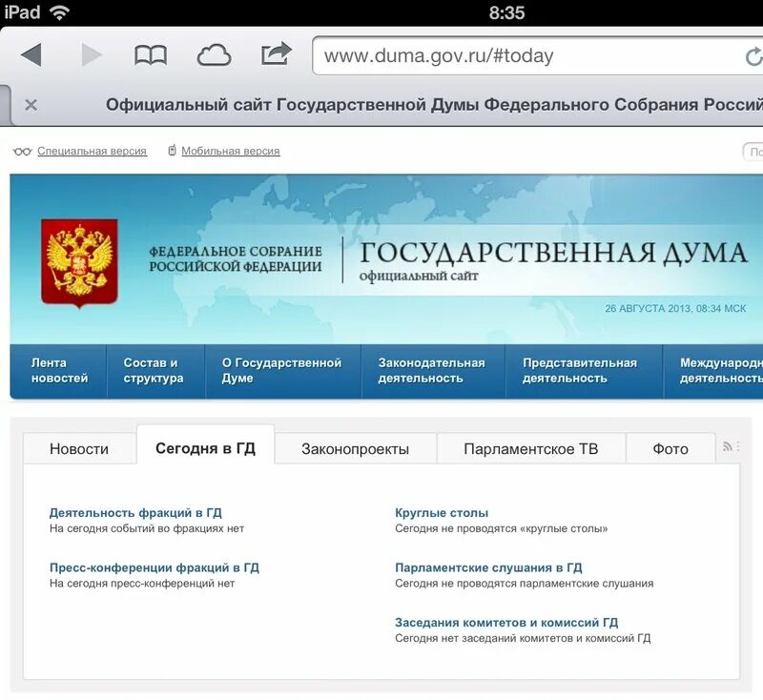Open Лента новостей menu
This screenshot has width=763, height=700.
[59, 371]
